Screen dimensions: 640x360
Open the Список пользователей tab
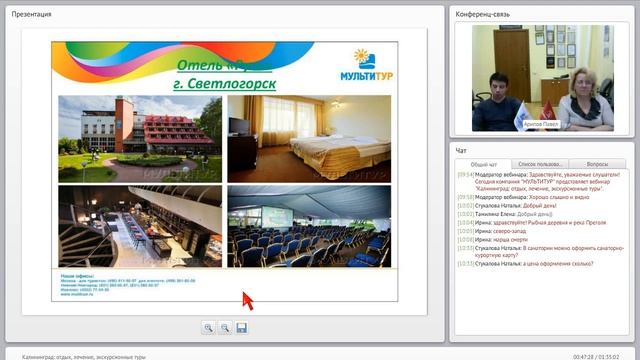coord(540,164)
